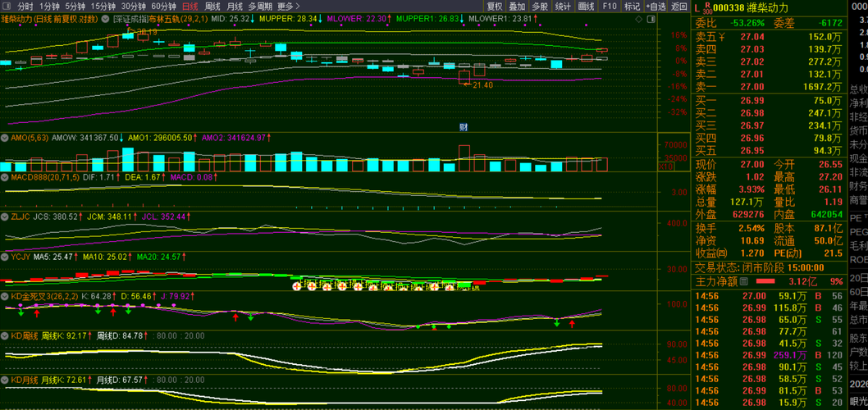Expand the YCJY indicator dropdown
This screenshot has height=410, width=868.
4,256
